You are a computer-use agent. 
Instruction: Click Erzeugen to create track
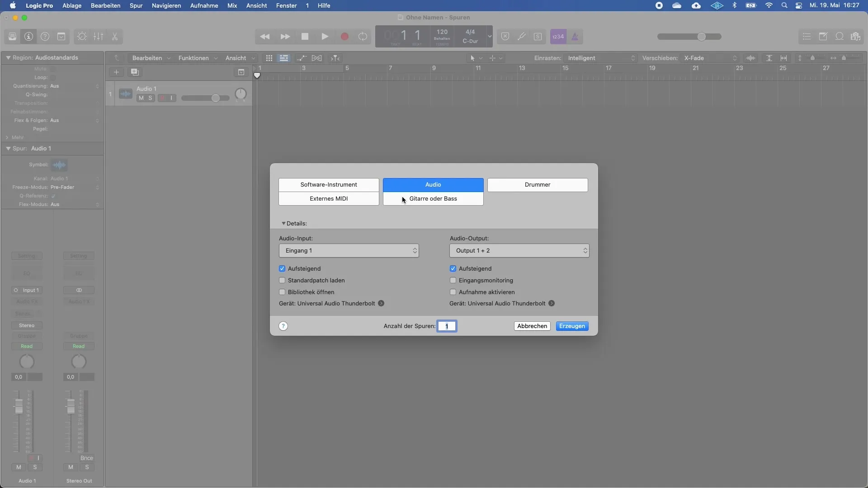pos(572,326)
